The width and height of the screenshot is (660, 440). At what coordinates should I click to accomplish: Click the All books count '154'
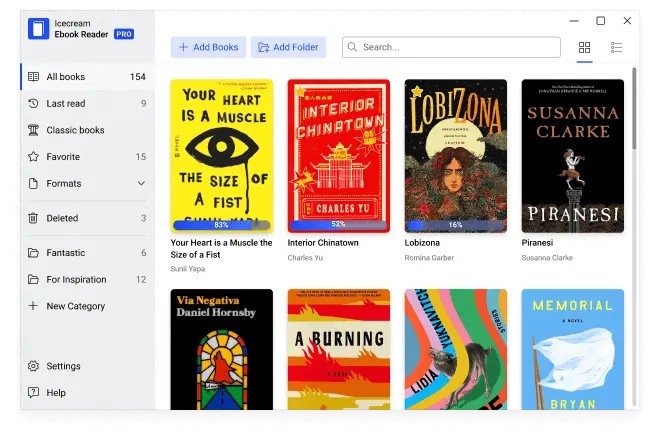(138, 77)
